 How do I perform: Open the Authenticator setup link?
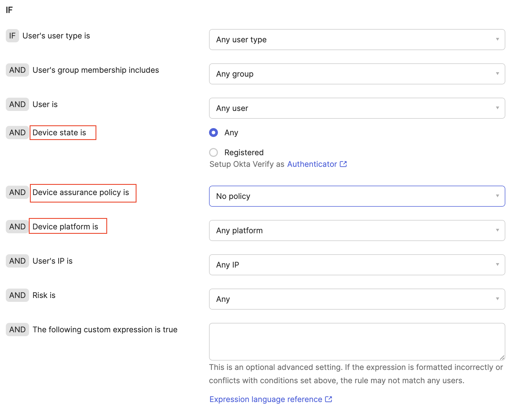click(311, 164)
